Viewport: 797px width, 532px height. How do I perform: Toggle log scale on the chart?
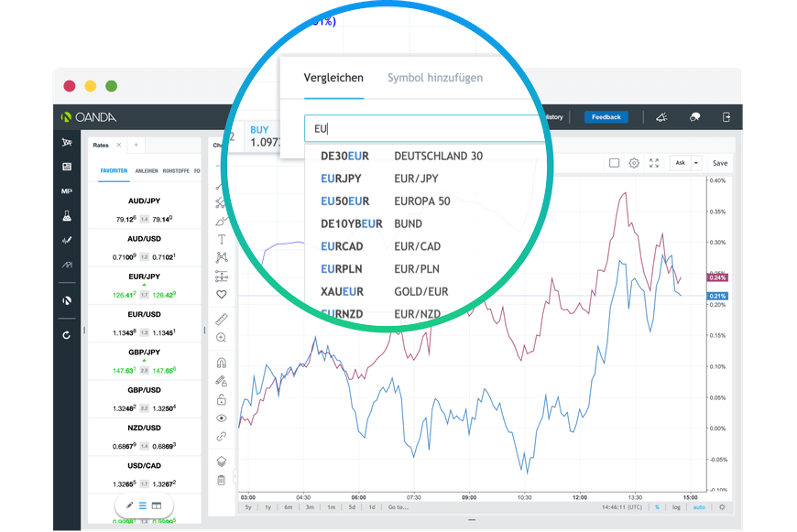[676, 506]
